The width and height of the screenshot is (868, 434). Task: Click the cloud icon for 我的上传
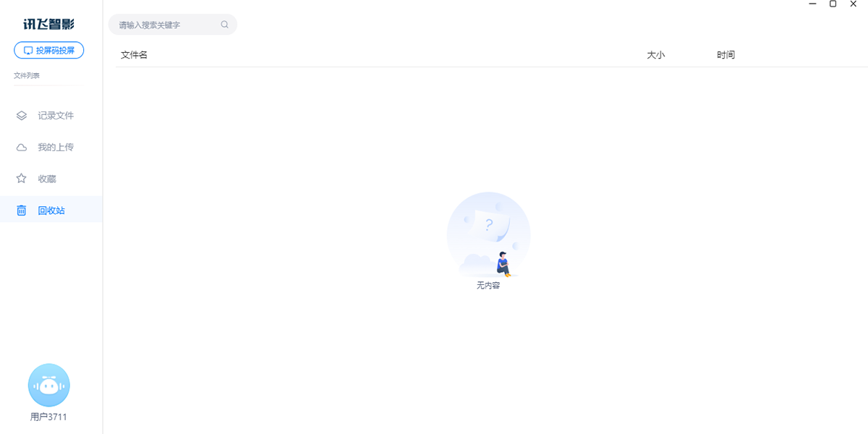tap(22, 147)
